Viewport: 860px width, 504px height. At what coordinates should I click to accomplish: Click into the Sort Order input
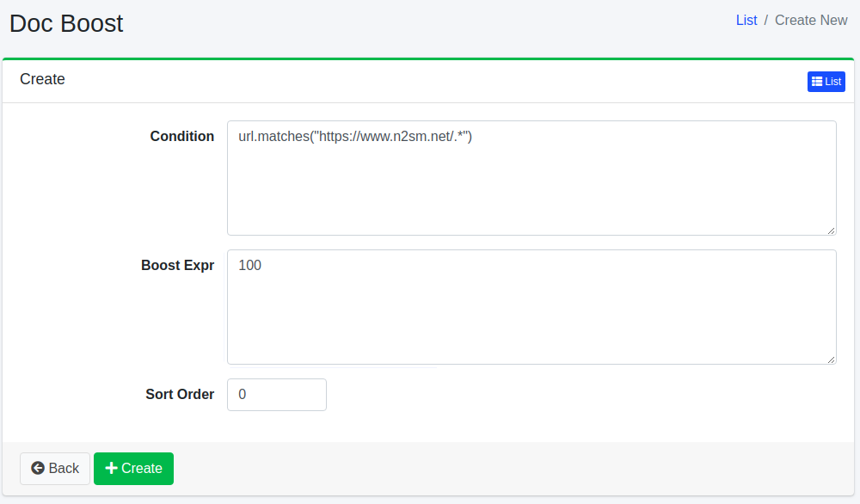coord(277,395)
